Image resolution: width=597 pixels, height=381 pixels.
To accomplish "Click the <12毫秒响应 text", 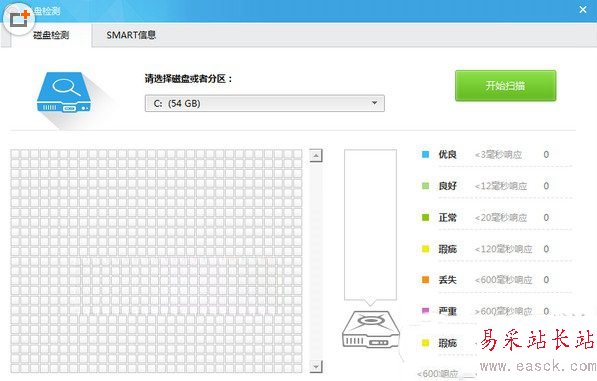I will click(501, 186).
